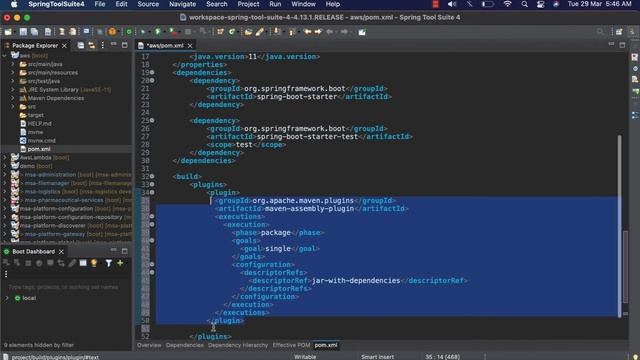The height and width of the screenshot is (360, 640).
Task: Expand JRE System Library node
Action: (13, 89)
